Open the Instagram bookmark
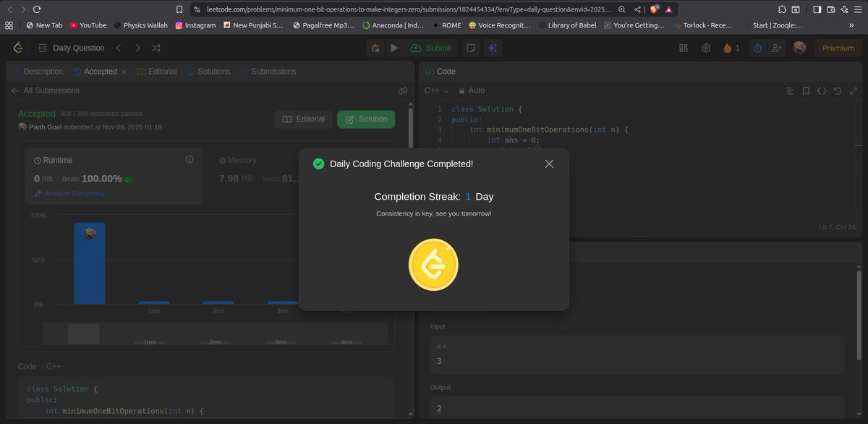This screenshot has height=424, width=868. click(x=195, y=25)
